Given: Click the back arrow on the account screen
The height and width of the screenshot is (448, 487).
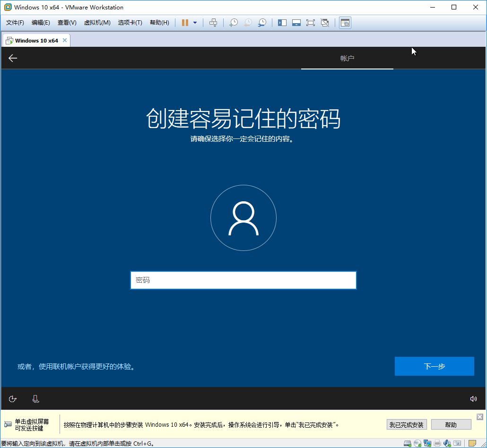Looking at the screenshot, I should point(12,58).
